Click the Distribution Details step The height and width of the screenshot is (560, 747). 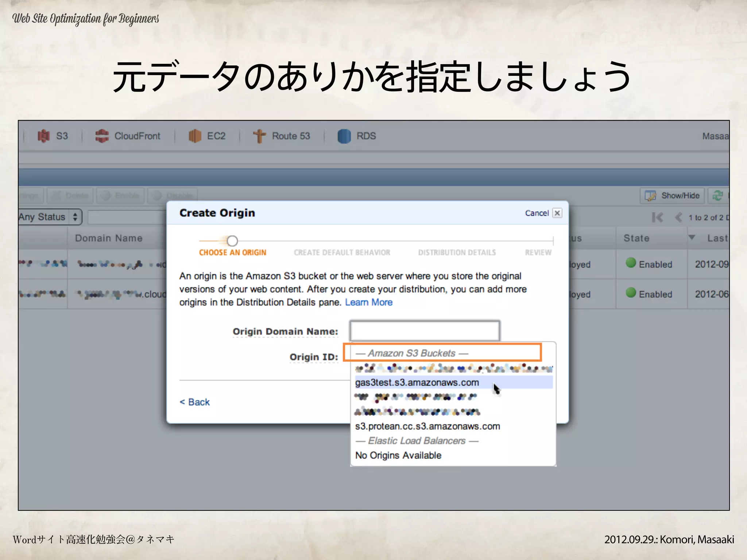tap(457, 252)
